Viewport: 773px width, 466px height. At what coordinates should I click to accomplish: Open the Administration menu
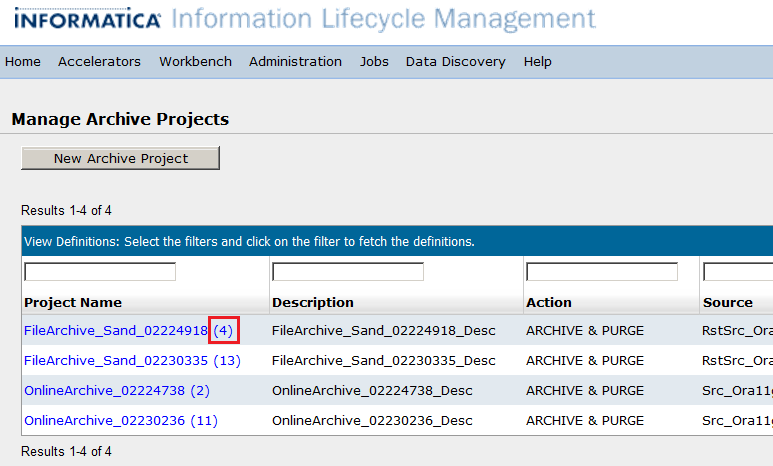[295, 62]
